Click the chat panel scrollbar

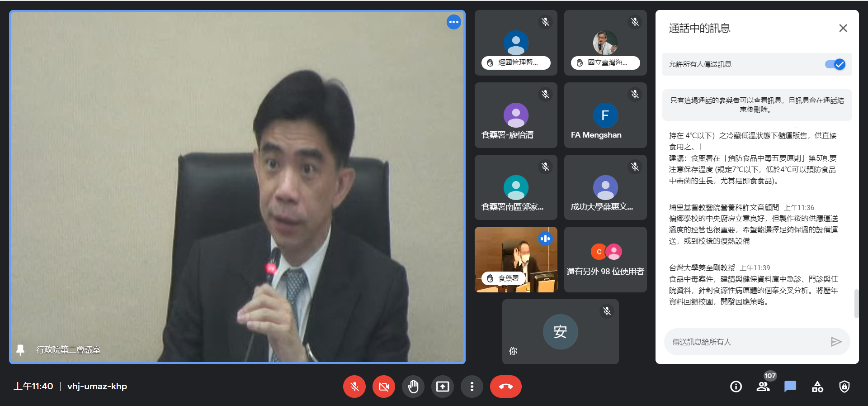coord(856,304)
